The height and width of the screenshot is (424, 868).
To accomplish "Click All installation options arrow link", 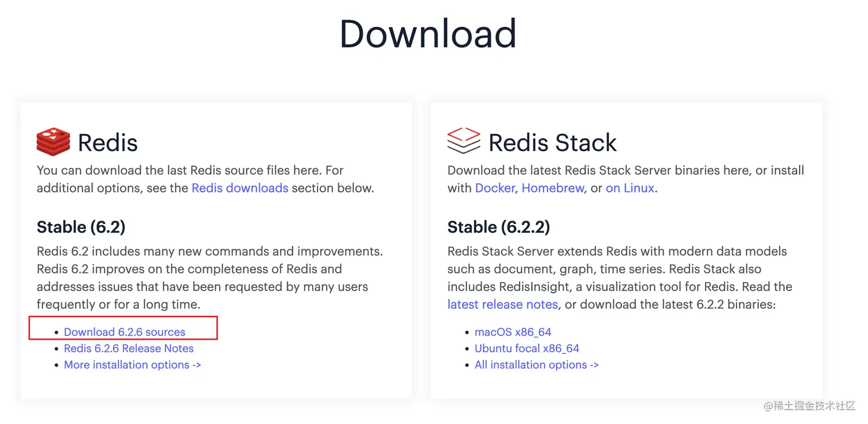I will click(x=536, y=365).
